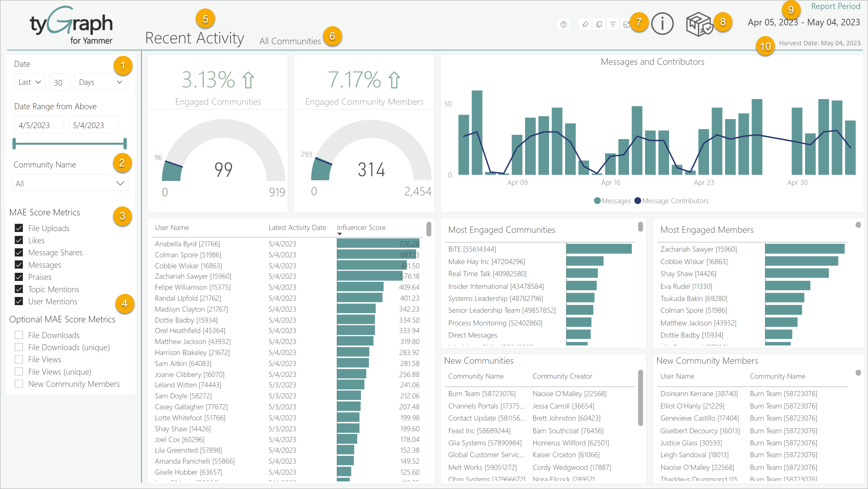Enable the File Downloads optional metric
This screenshot has width=868, height=489.
click(19, 335)
